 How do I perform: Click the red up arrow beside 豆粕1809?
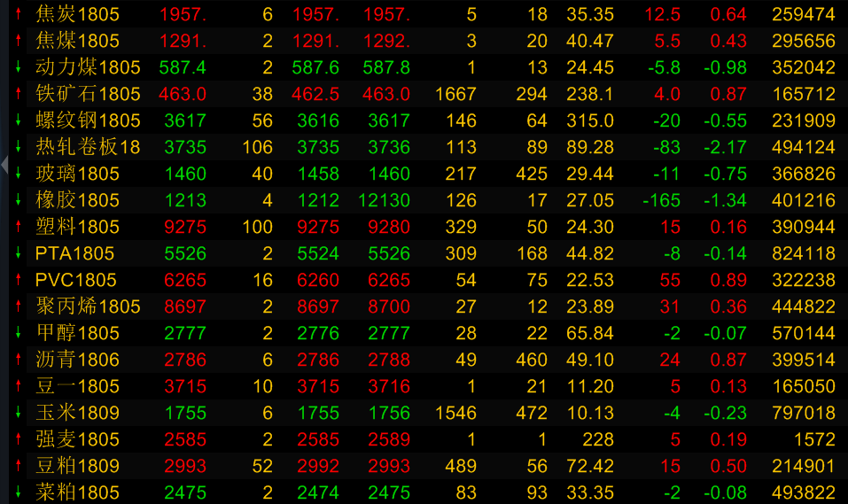[x=19, y=466]
